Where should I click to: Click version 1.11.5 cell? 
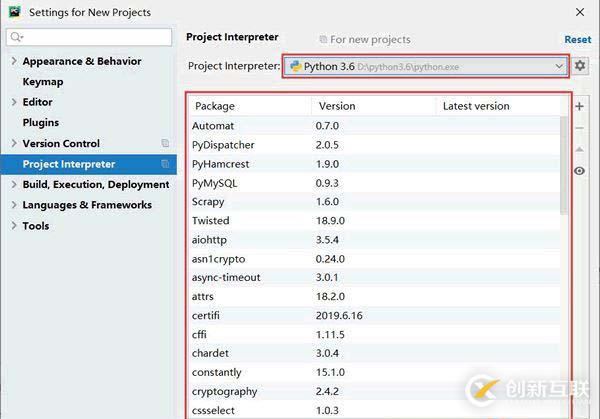330,334
